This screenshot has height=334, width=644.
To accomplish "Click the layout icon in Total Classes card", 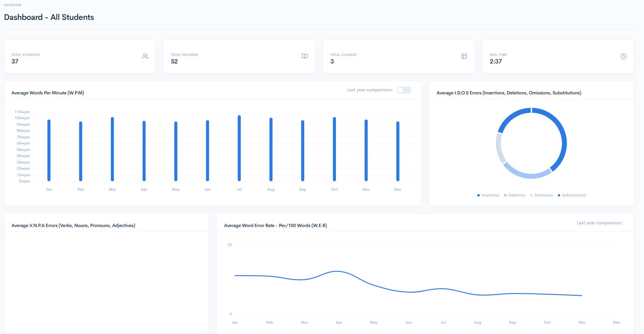I will (464, 56).
